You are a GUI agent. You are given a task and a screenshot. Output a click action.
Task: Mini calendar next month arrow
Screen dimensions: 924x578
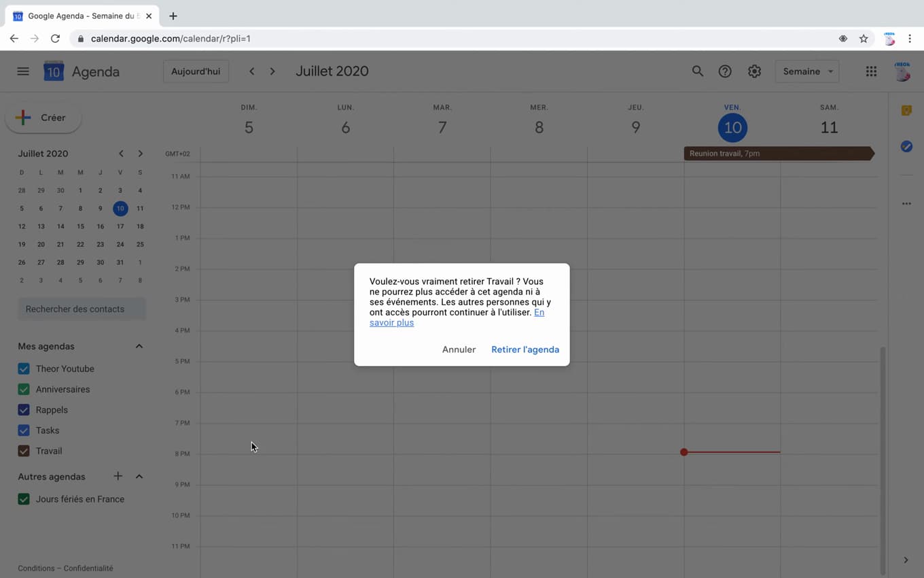coord(140,154)
